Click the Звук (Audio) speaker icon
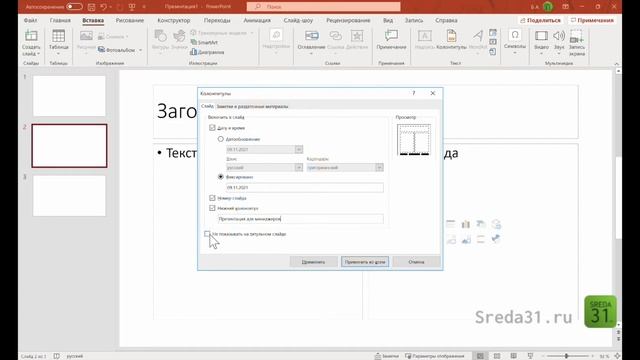The image size is (640, 360). [x=559, y=36]
